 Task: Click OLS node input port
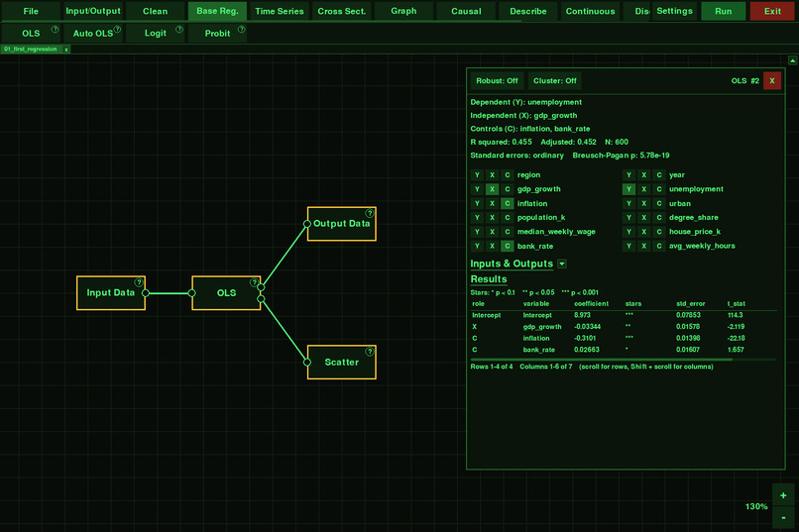pyautogui.click(x=191, y=293)
